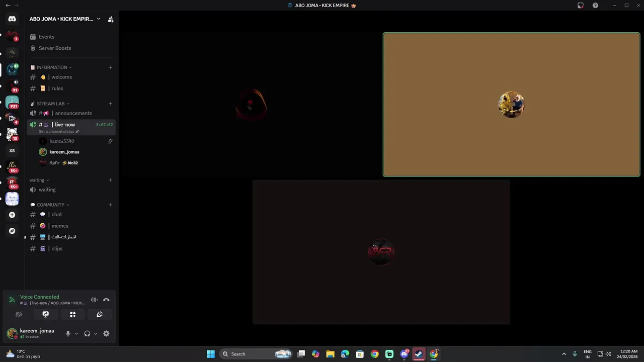Open Windows Start menu
Viewport: 644px width, 362px height.
(211, 354)
